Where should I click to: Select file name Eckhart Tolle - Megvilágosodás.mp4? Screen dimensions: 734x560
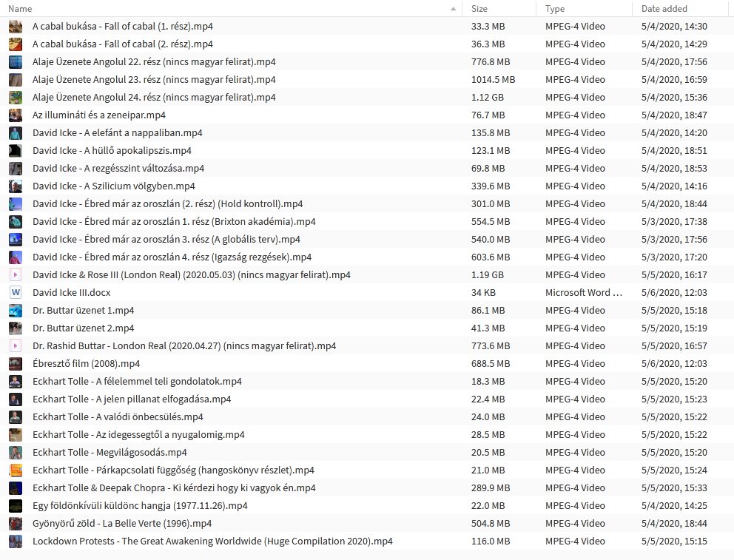[x=110, y=453]
